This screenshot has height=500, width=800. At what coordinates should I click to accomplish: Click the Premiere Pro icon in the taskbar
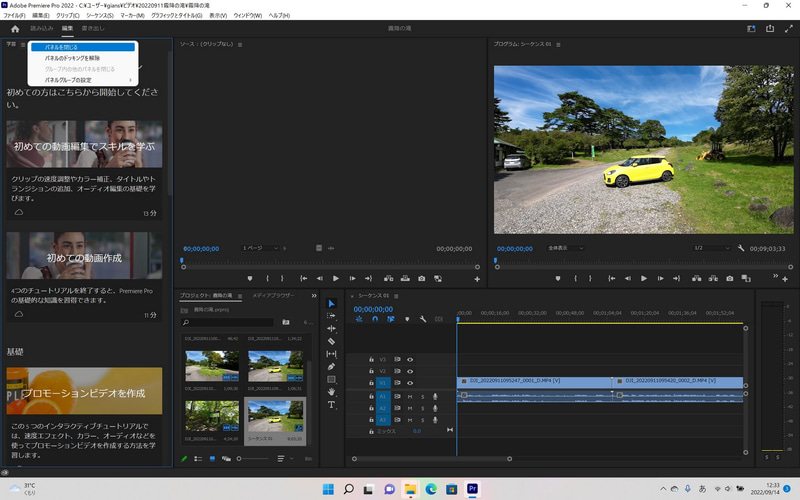click(x=473, y=489)
